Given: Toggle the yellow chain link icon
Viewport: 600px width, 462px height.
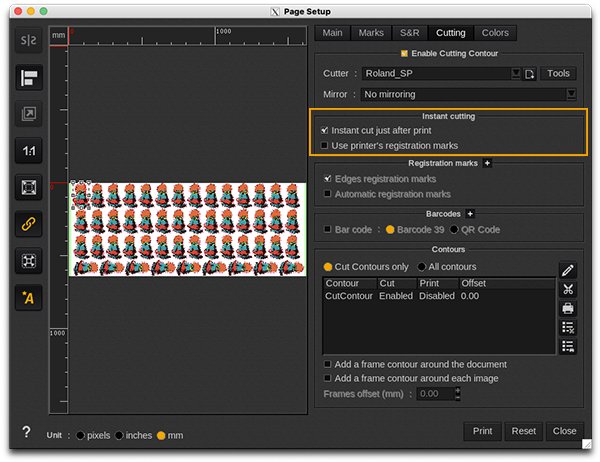Looking at the screenshot, I should [x=29, y=224].
